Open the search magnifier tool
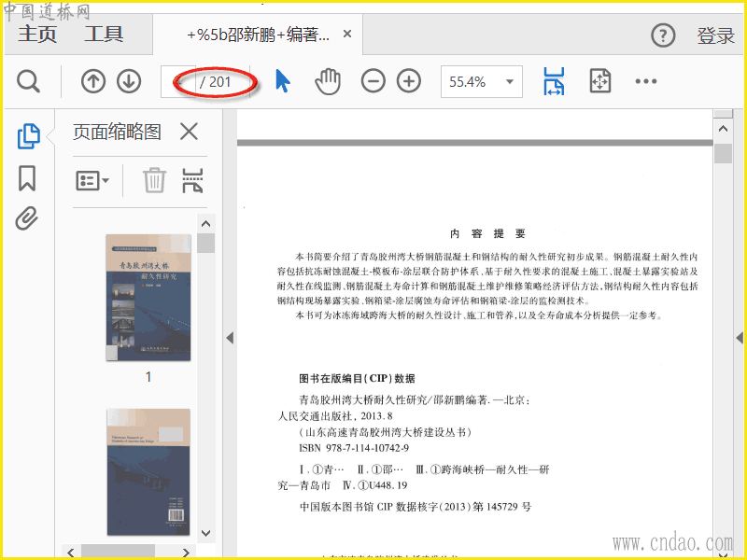The height and width of the screenshot is (560, 747). point(28,81)
